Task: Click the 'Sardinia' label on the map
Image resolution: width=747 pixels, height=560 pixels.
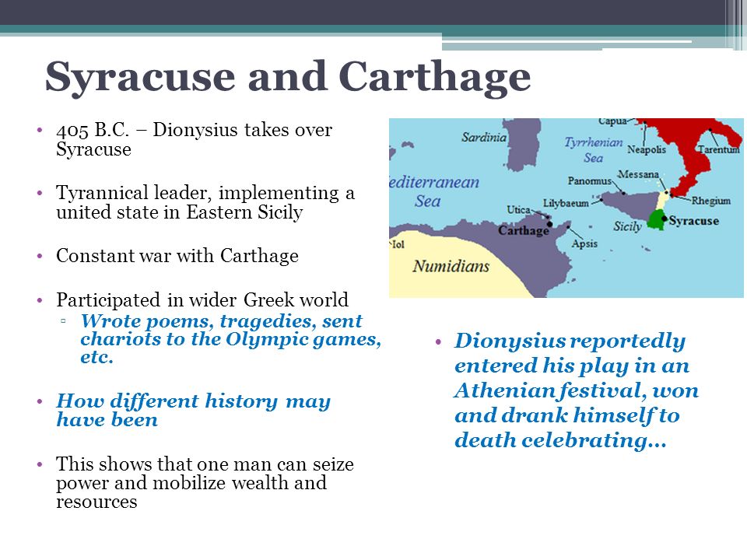Action: pos(483,137)
